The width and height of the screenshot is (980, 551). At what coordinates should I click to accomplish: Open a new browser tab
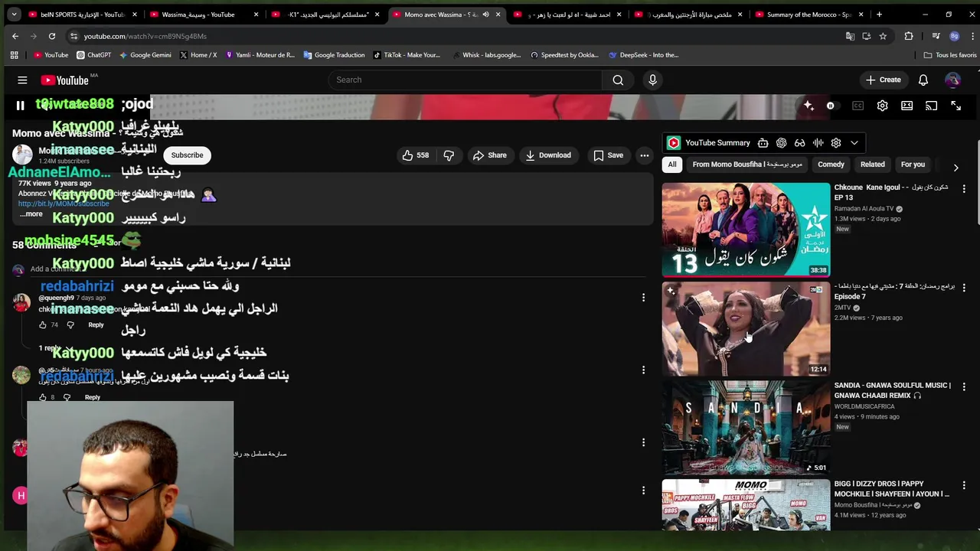[879, 15]
